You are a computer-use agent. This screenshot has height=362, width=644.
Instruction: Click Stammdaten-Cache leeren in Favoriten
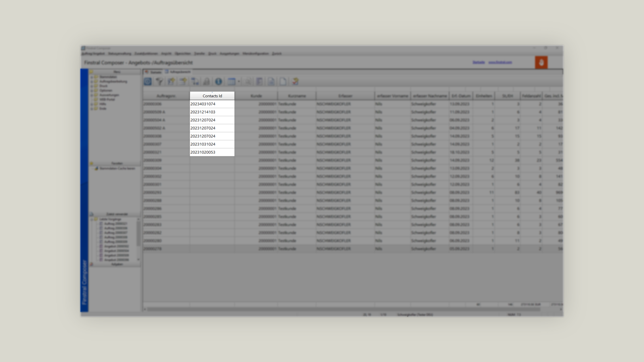click(x=117, y=168)
